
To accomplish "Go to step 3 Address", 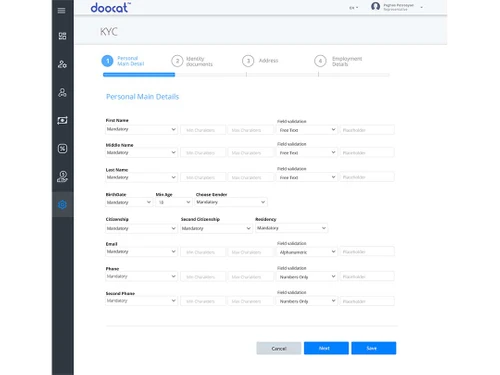I will point(260,61).
